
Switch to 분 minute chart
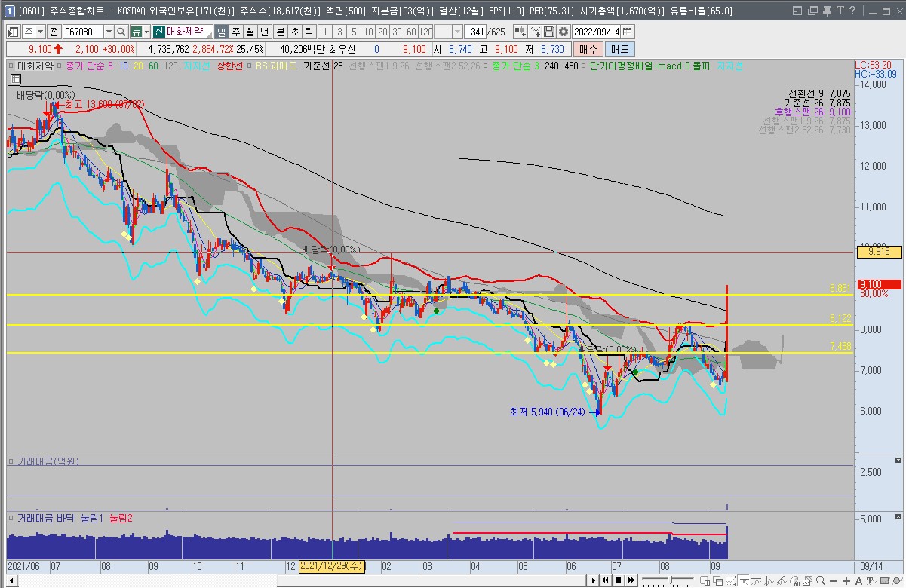pyautogui.click(x=280, y=32)
